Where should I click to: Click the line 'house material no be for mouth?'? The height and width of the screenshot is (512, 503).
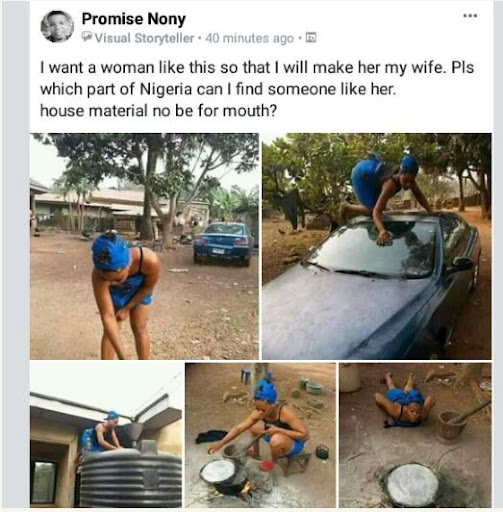158,111
